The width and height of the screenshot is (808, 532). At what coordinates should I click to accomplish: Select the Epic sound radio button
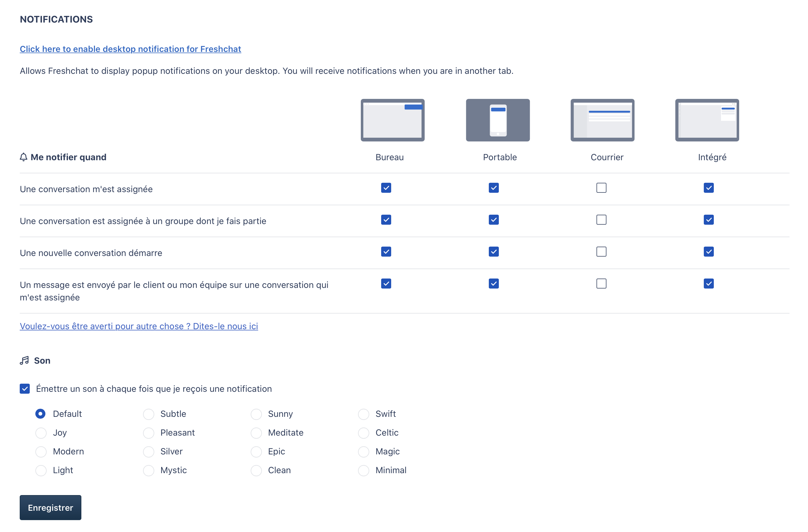[x=256, y=452]
